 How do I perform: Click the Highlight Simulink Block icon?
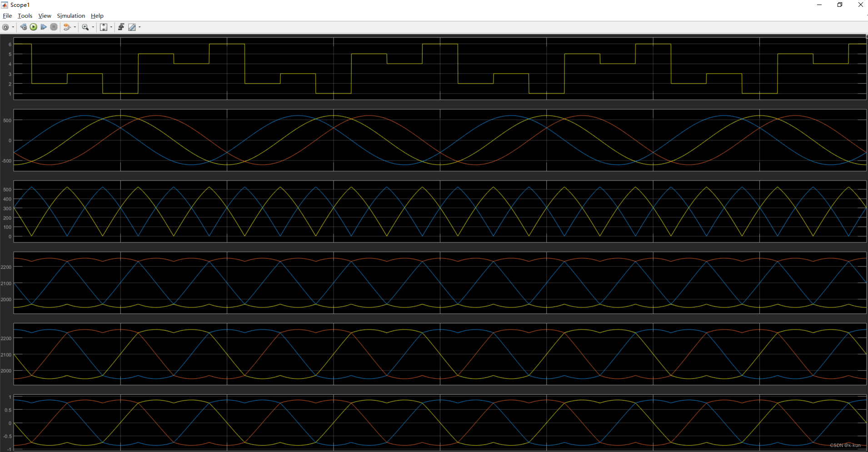pyautogui.click(x=67, y=27)
